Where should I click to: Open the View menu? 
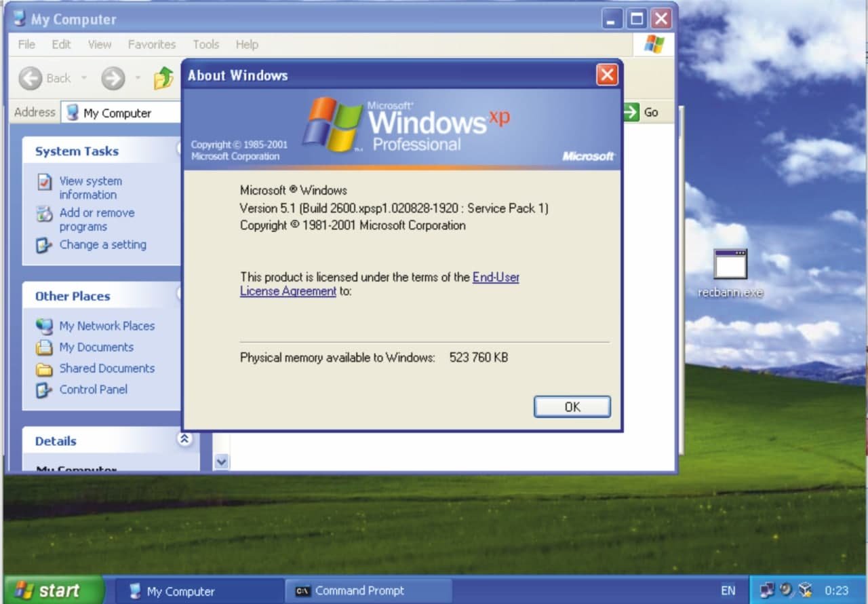click(x=99, y=44)
